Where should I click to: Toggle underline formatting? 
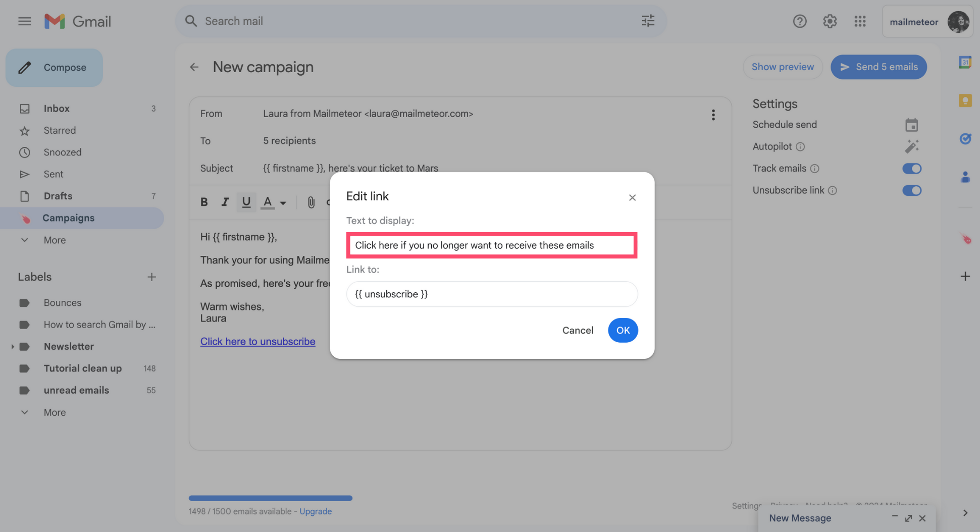coord(246,202)
